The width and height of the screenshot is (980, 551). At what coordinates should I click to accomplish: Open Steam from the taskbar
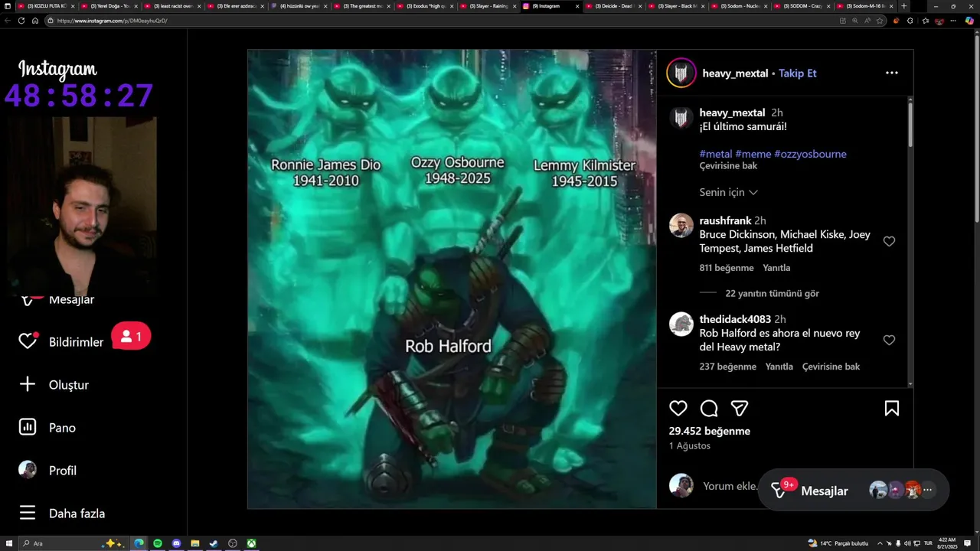[x=214, y=543]
